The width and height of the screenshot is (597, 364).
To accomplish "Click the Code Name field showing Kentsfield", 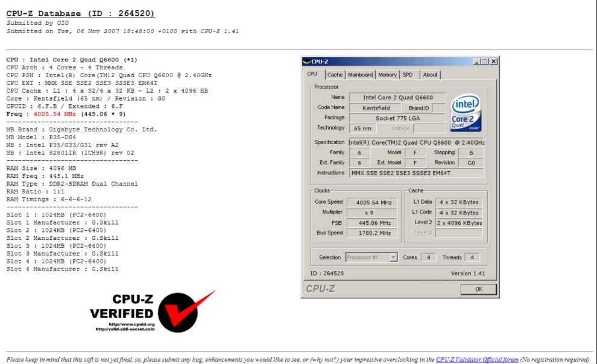I will tap(376, 108).
